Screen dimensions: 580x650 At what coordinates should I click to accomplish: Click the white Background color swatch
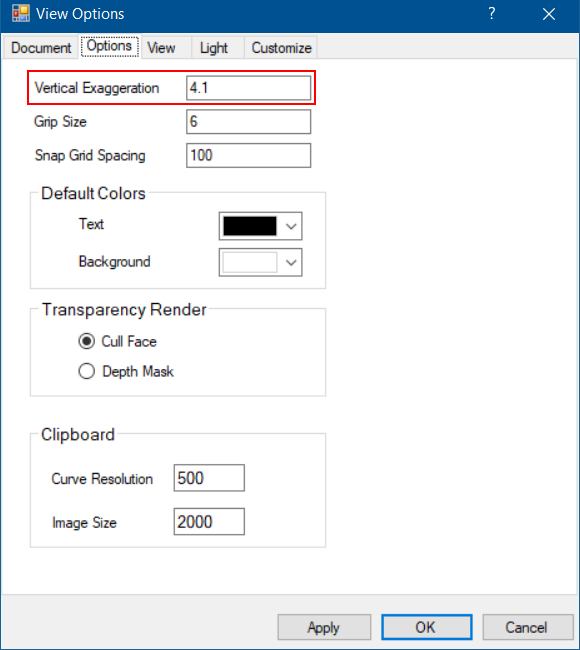250,262
